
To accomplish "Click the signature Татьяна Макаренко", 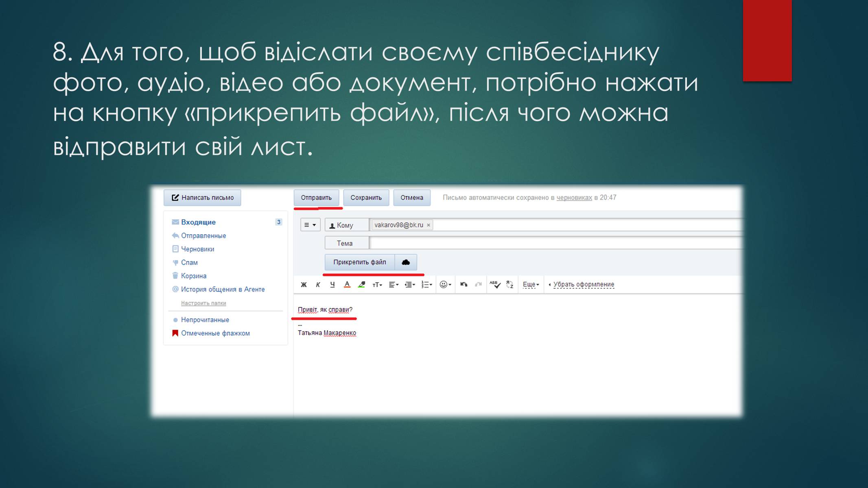I will click(327, 333).
